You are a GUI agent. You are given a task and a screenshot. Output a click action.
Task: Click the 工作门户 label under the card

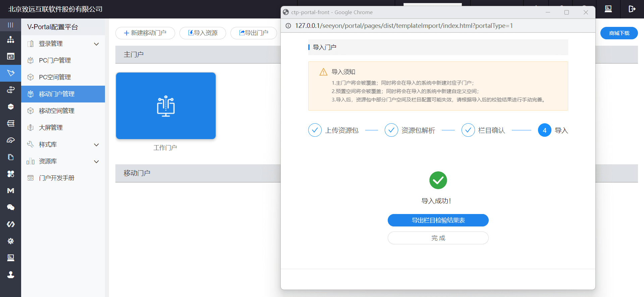click(165, 148)
